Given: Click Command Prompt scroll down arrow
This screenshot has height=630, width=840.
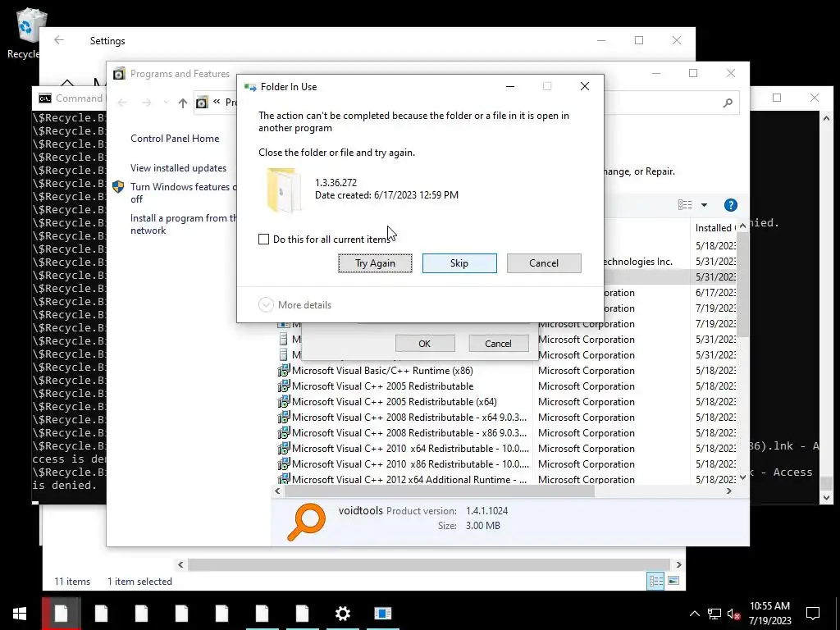Looking at the screenshot, I should (x=826, y=498).
